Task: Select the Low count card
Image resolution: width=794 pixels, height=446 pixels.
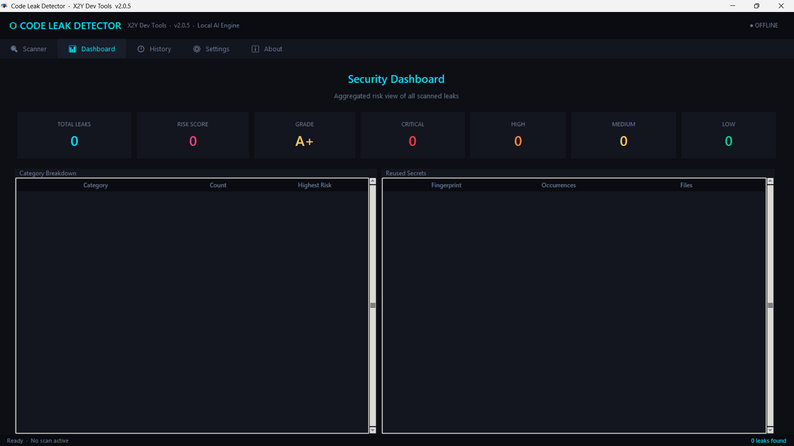Action: tap(729, 135)
